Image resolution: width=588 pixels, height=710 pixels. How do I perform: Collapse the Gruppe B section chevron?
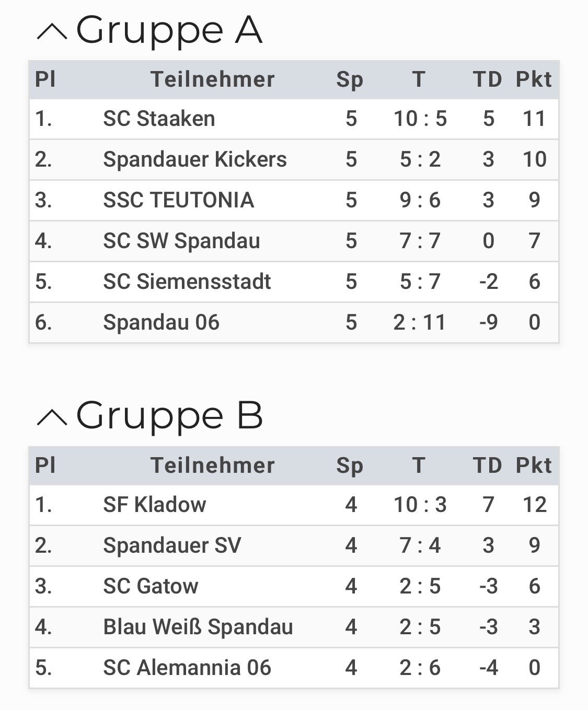point(52,417)
